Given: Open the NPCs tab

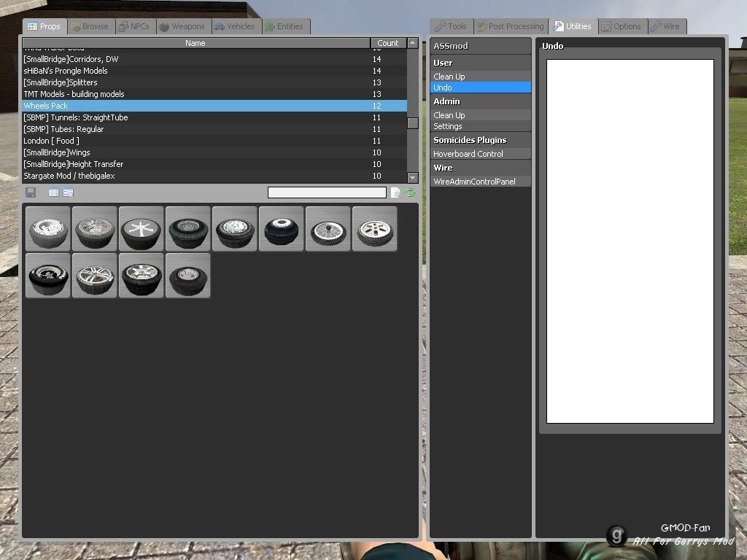Looking at the screenshot, I should coord(135,26).
